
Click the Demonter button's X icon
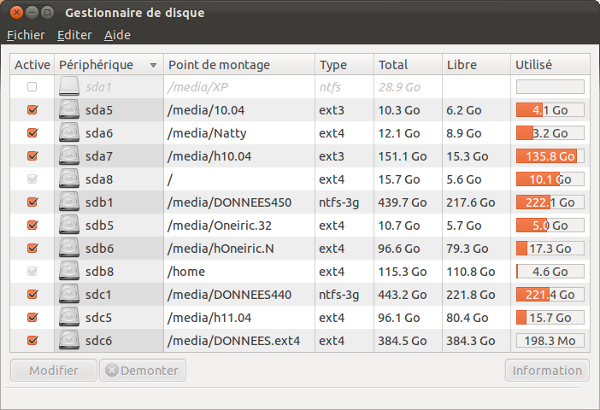tap(110, 370)
